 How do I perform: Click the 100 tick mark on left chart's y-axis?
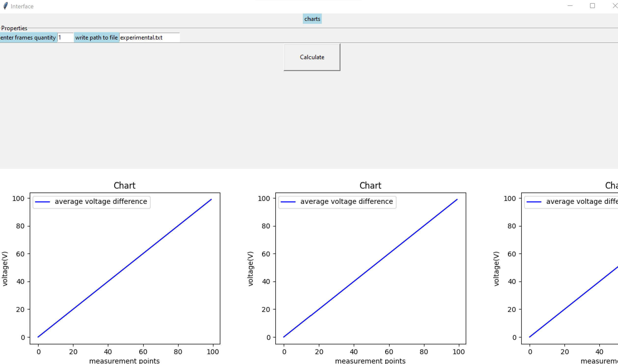click(18, 198)
